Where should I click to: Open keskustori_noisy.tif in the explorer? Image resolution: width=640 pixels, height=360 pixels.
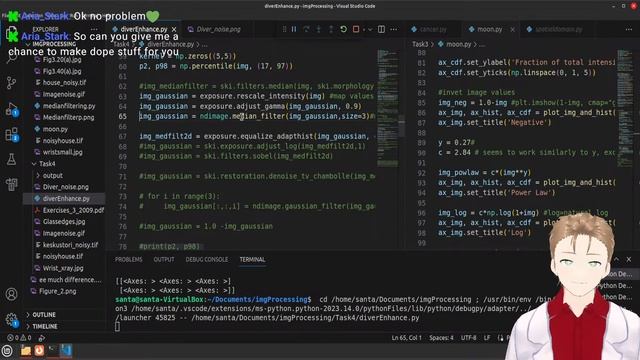(70, 245)
